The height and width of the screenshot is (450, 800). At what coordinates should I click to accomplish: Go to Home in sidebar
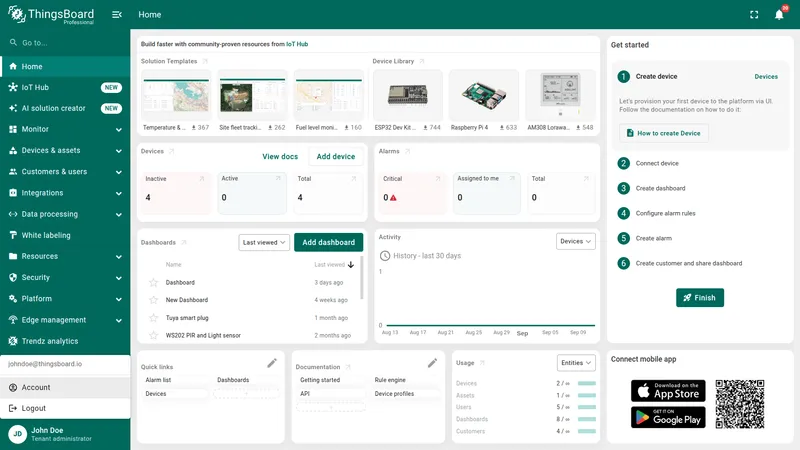65,66
